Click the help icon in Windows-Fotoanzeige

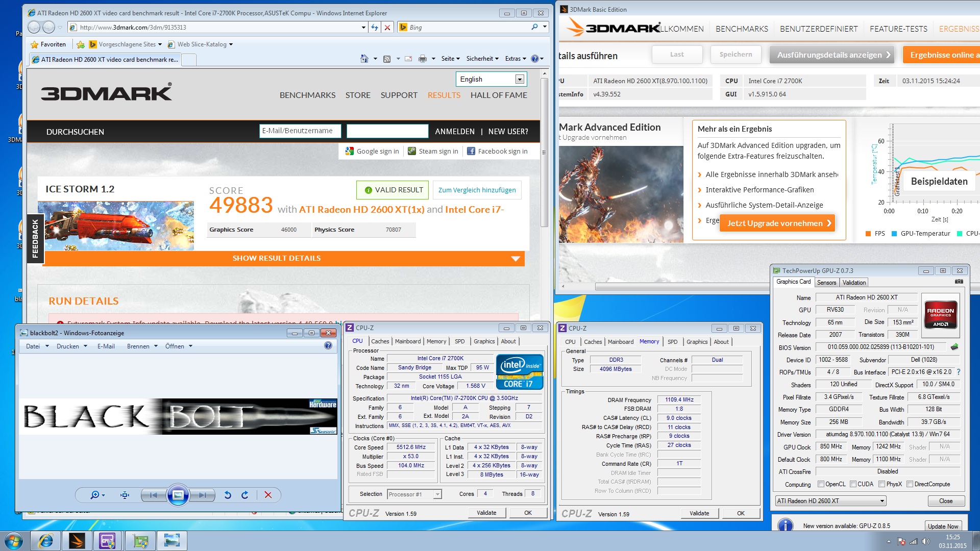(328, 346)
